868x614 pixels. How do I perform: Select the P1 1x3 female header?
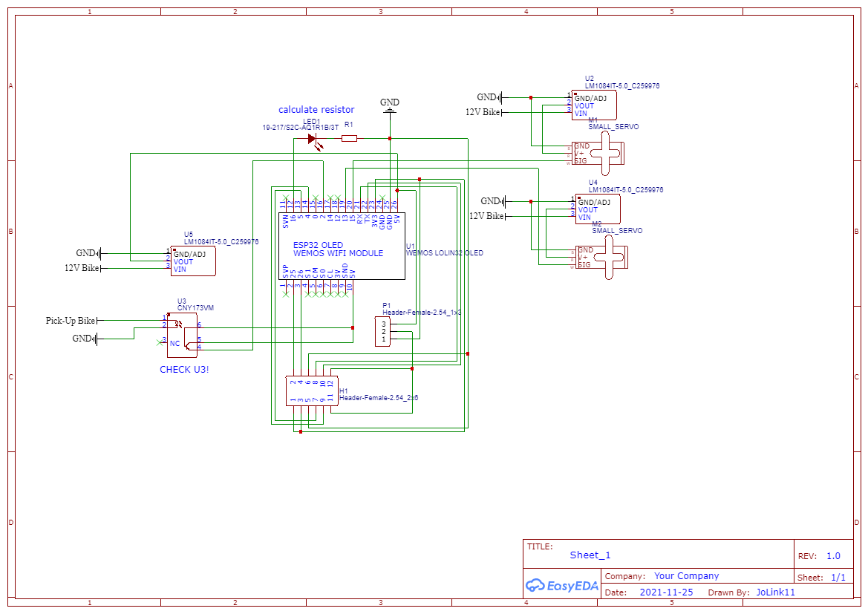[383, 332]
